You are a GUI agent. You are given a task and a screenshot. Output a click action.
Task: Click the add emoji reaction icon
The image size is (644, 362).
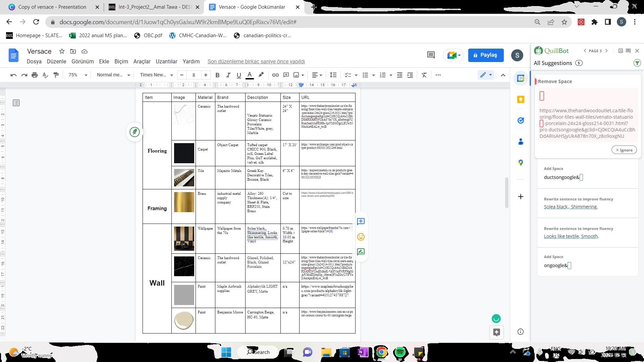click(x=361, y=237)
